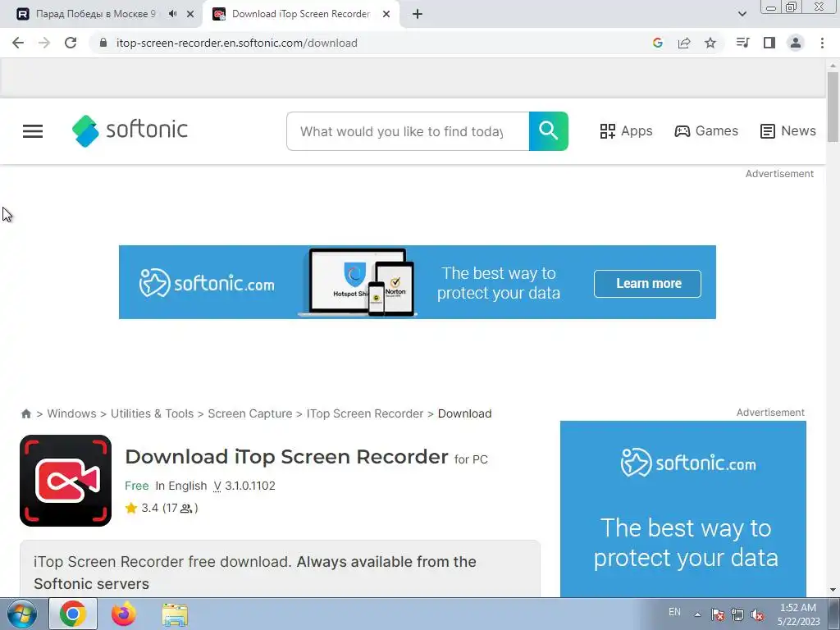The height and width of the screenshot is (630, 840).
Task: Open Chrome three-dot menu
Action: coord(822,43)
